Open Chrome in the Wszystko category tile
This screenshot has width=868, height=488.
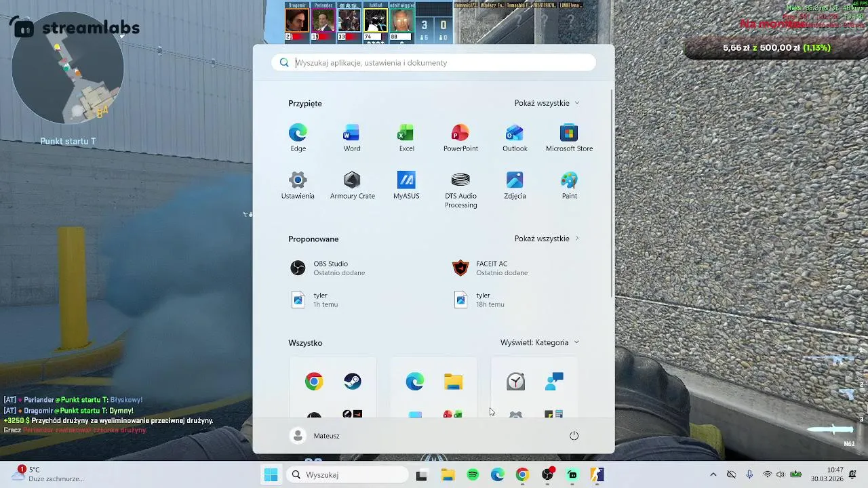[313, 382]
